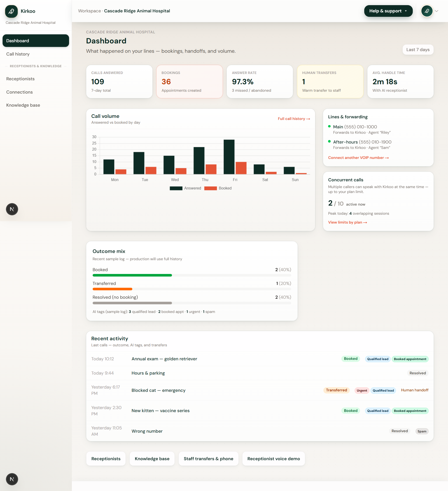
Task: Click Resolved badge on Hours & parking row
Action: 418,373
